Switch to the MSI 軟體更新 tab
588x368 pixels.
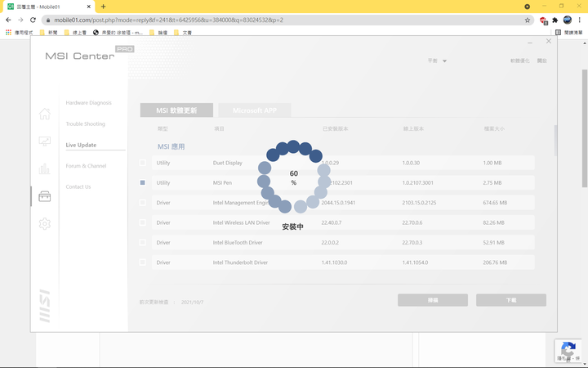(x=176, y=110)
